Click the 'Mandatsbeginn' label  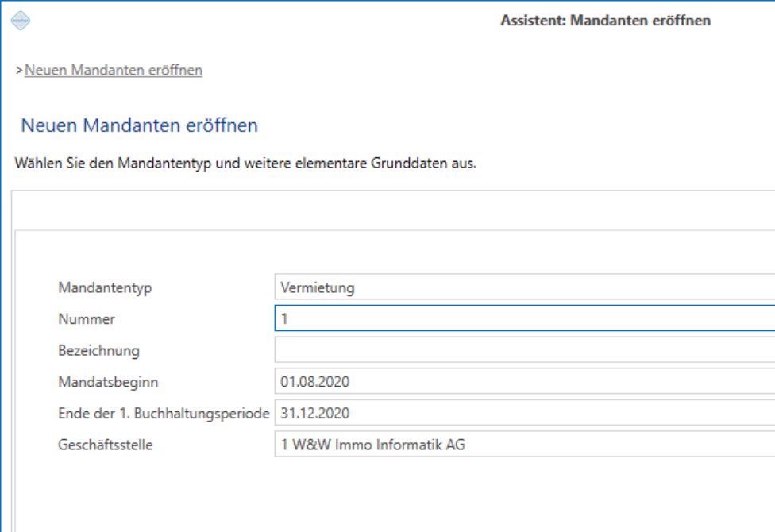[108, 382]
